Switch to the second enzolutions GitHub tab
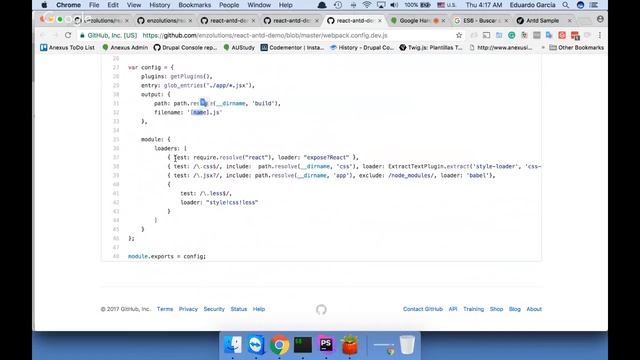 pos(164,20)
